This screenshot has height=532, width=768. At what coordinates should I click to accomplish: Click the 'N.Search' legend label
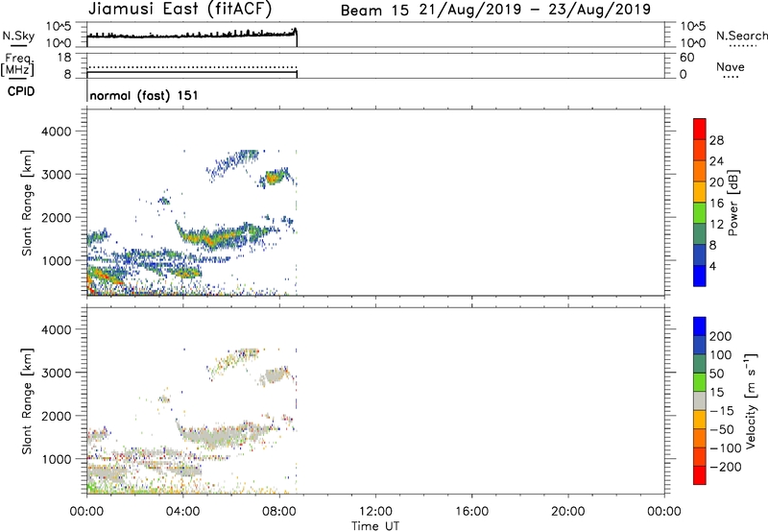click(x=741, y=36)
